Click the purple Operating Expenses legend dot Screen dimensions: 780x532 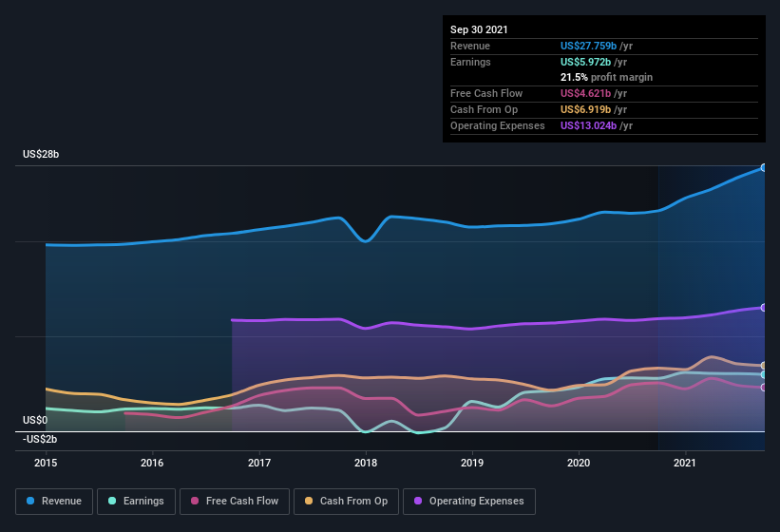coord(418,501)
